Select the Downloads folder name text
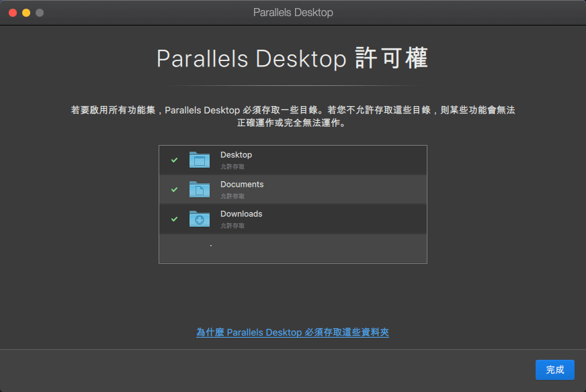 [x=241, y=214]
